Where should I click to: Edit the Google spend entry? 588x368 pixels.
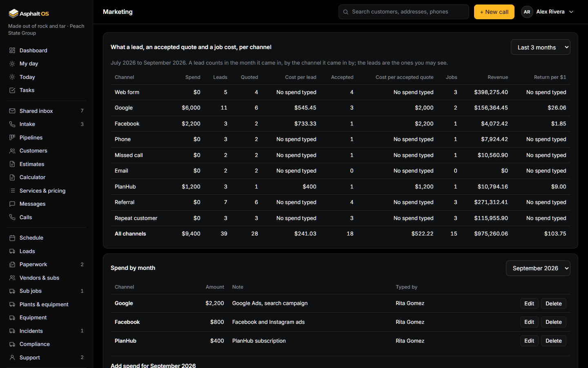[529, 303]
